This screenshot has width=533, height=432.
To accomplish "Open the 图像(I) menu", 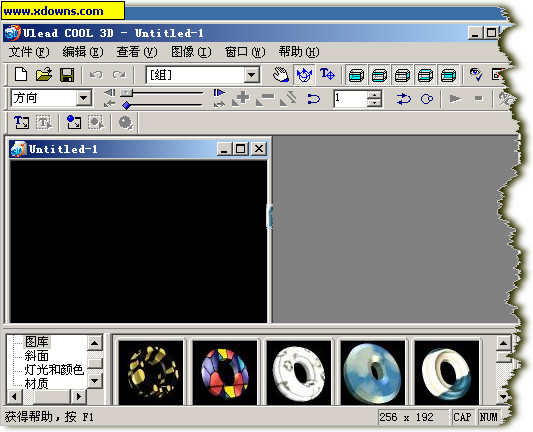I will (191, 52).
